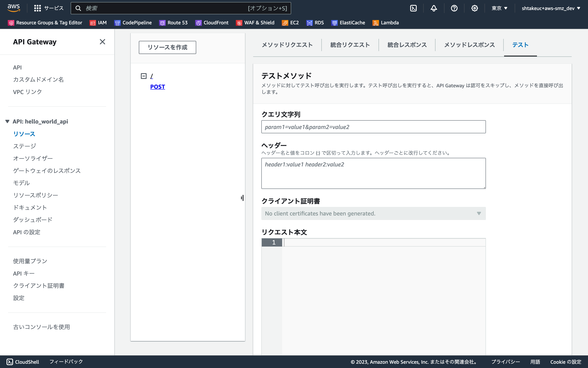Select リソース in the sidebar
The height and width of the screenshot is (368, 588).
(x=24, y=134)
